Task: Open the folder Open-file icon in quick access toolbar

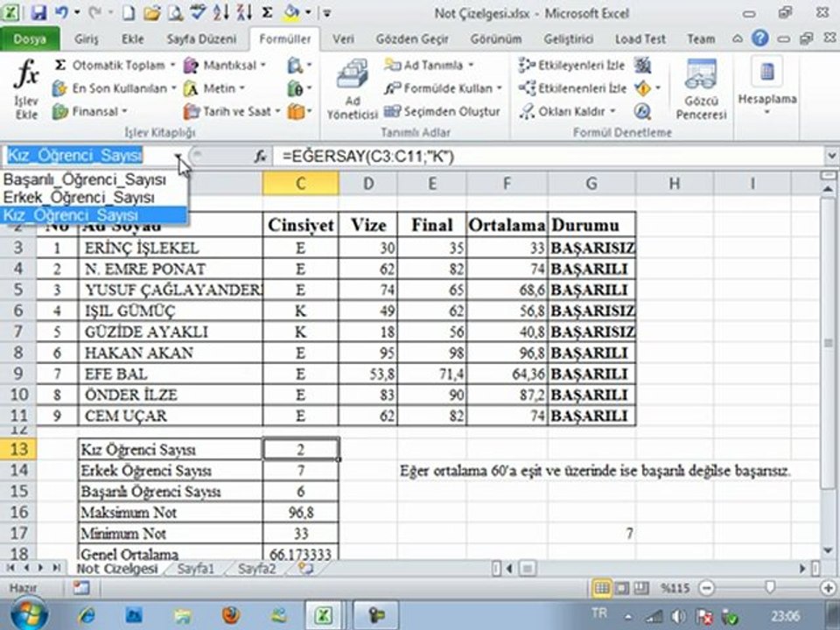Action: click(151, 12)
